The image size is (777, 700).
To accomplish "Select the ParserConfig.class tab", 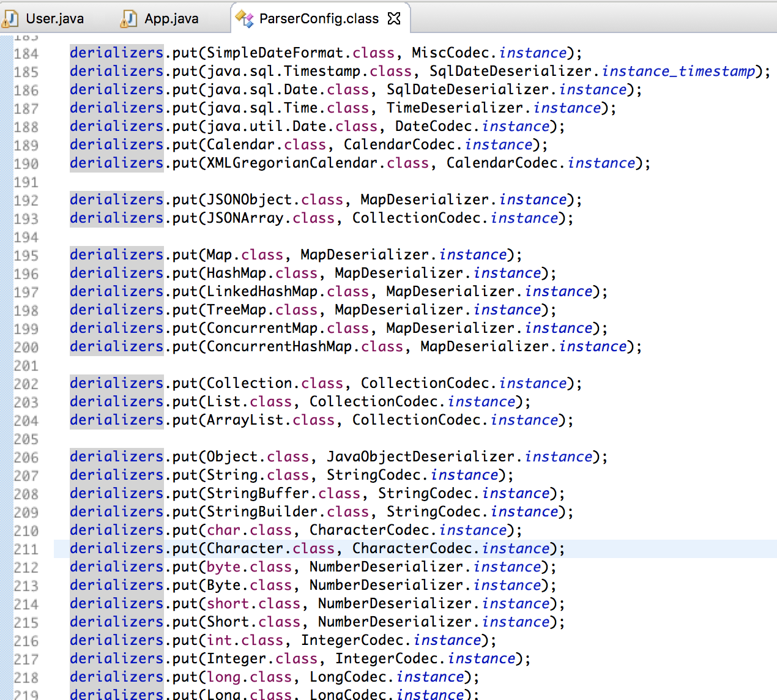I will (x=319, y=19).
